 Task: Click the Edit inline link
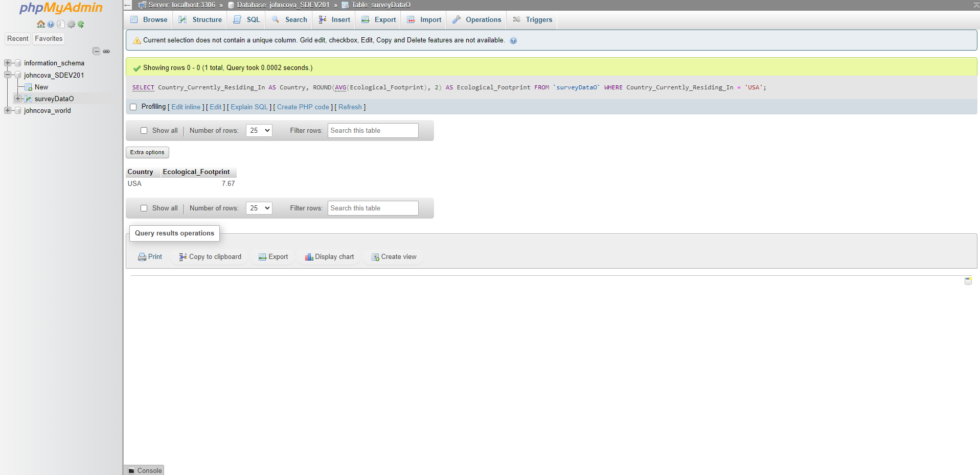(x=186, y=107)
